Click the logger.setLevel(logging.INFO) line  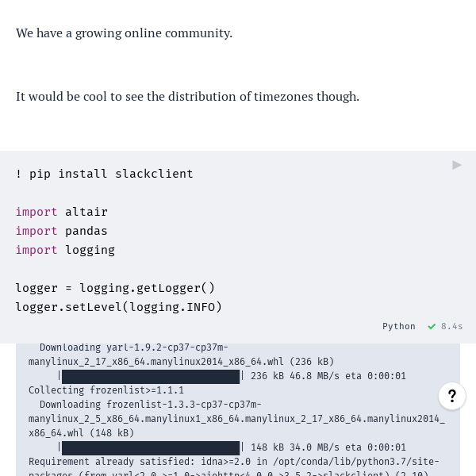pos(119,307)
